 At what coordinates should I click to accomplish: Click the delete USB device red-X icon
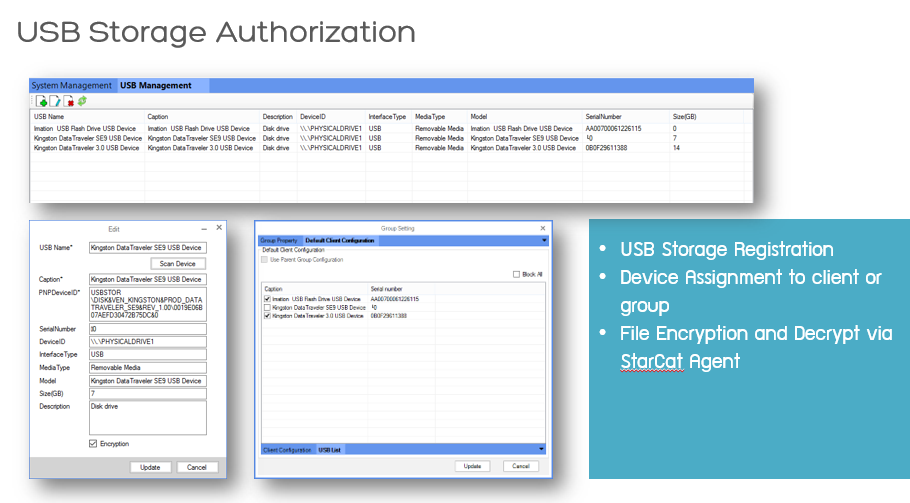tap(68, 102)
